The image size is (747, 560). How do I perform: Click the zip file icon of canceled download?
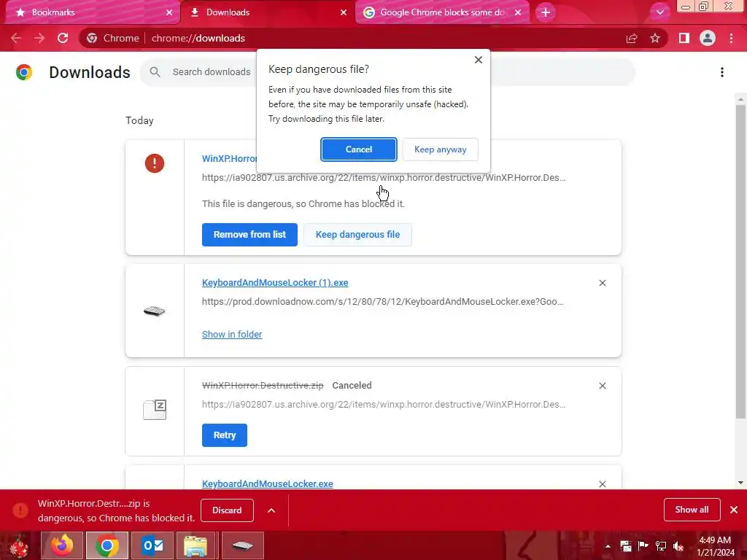(155, 410)
